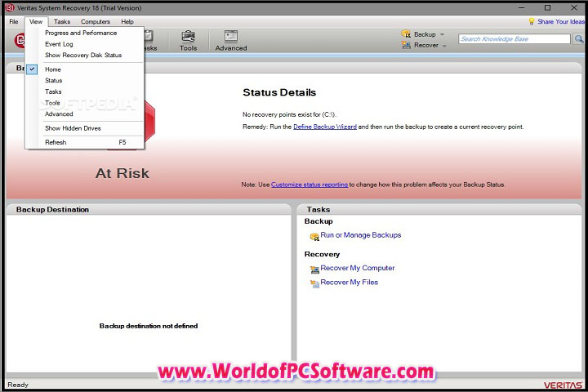Click the Ready status bar text
The height and width of the screenshot is (392, 588).
[x=18, y=385]
